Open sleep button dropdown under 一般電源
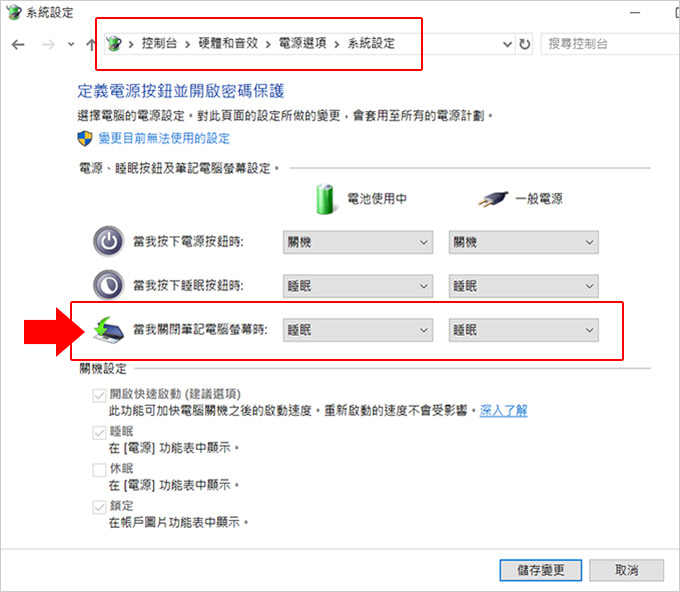680x592 pixels. point(523,286)
